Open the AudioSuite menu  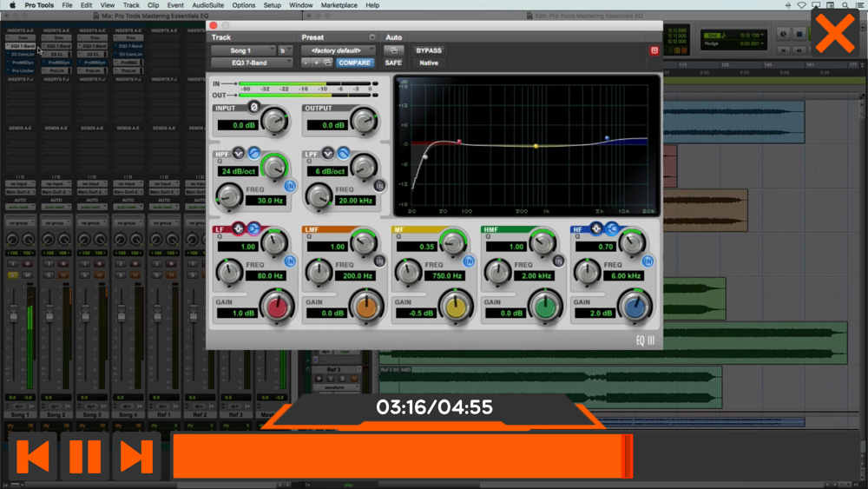click(x=208, y=5)
